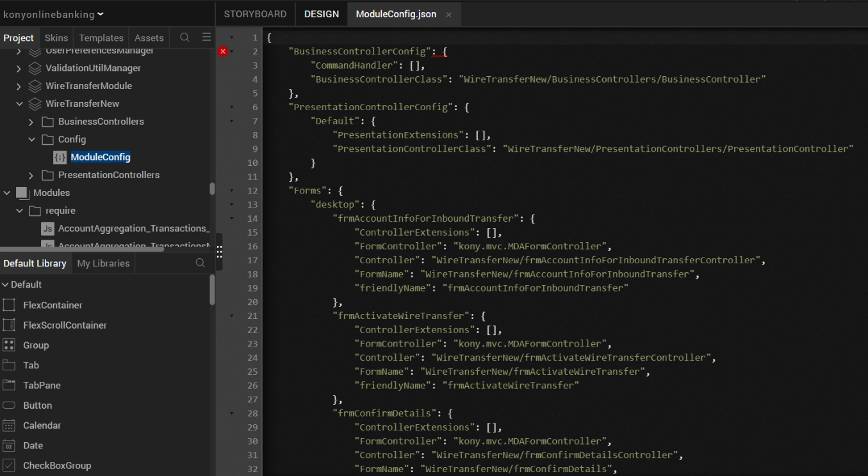
Task: Collapse the Default library section
Action: point(5,284)
